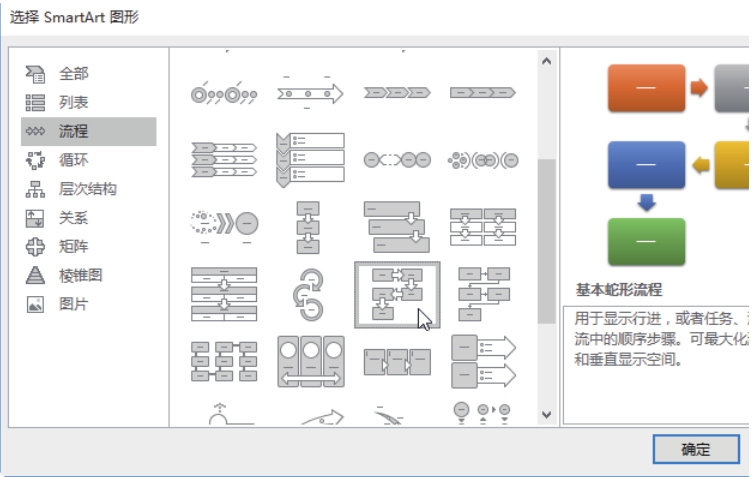Select the basic chevron process layout
This screenshot has height=477, width=753.
click(x=397, y=92)
